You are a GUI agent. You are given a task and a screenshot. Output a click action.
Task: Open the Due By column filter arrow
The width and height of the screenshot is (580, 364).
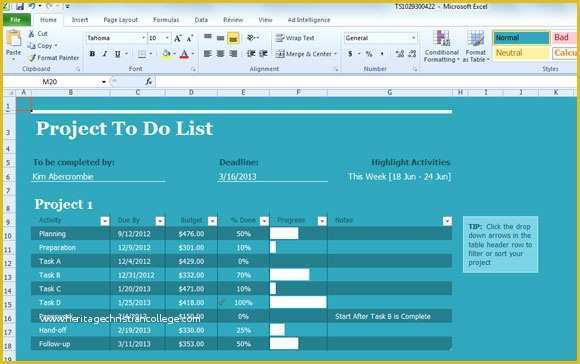click(x=160, y=221)
